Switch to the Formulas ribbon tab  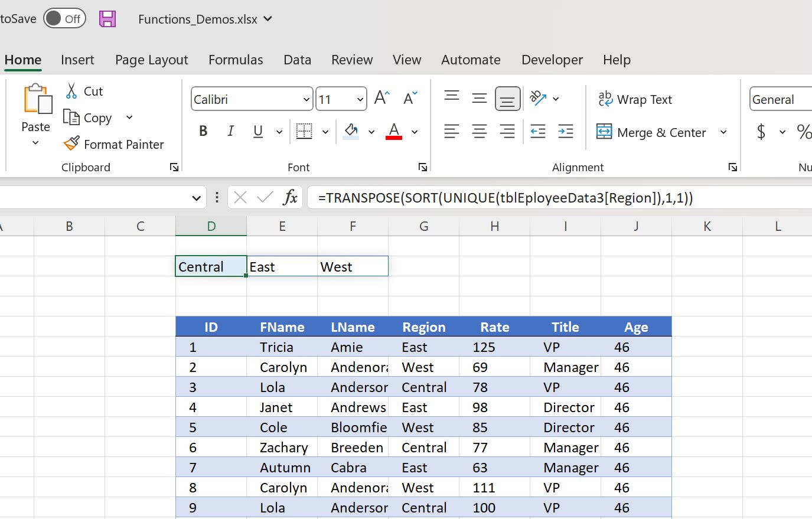point(236,60)
